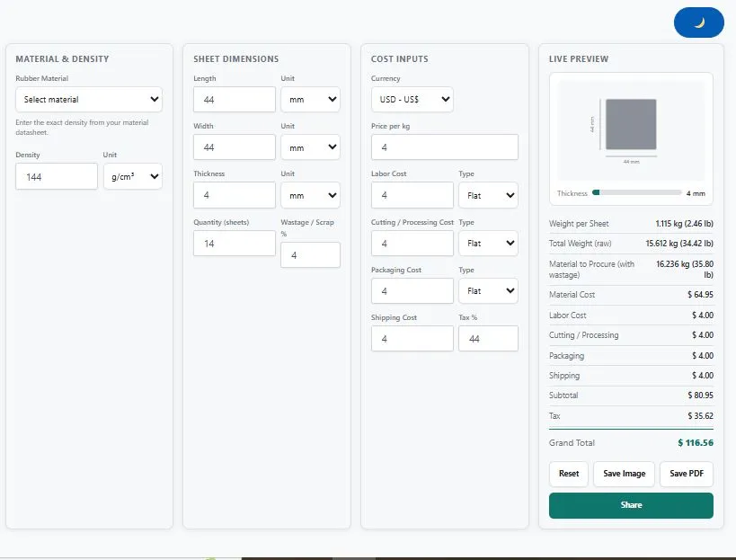Click the Packaging Cost input field
736x560 pixels.
point(412,291)
